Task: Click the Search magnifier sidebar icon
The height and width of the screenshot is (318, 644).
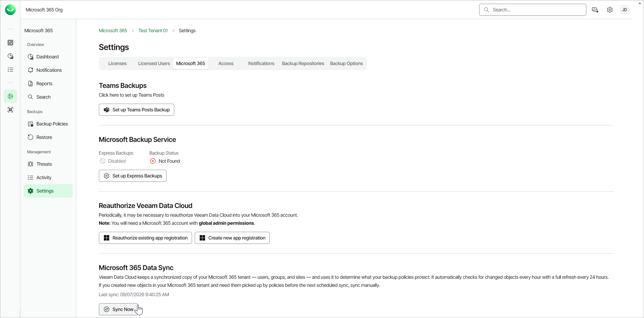Action: (x=30, y=97)
